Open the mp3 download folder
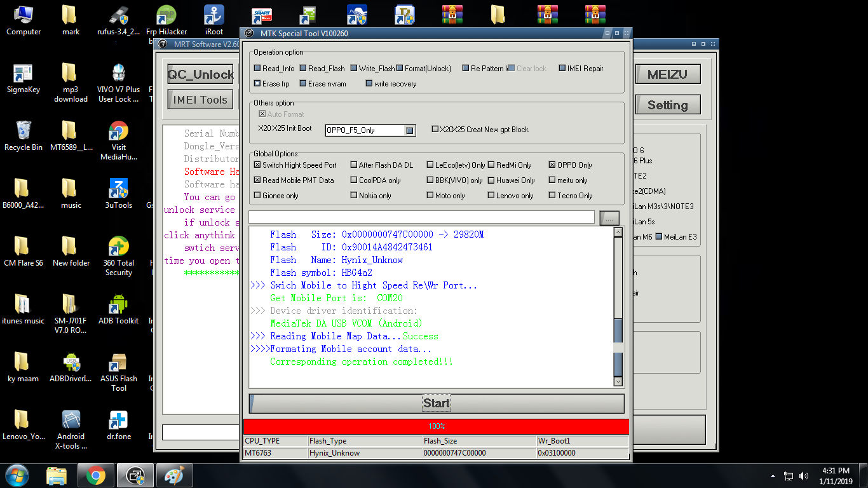 71,83
